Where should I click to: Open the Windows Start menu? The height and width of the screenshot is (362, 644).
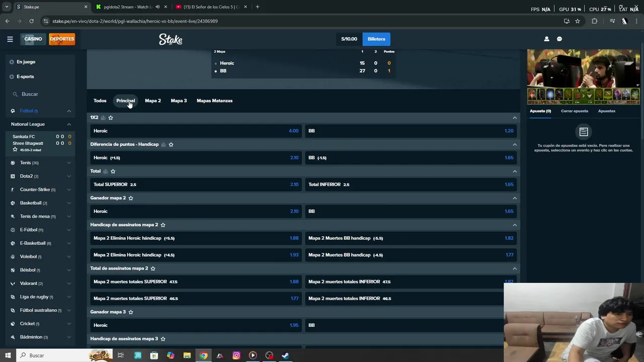(x=8, y=355)
